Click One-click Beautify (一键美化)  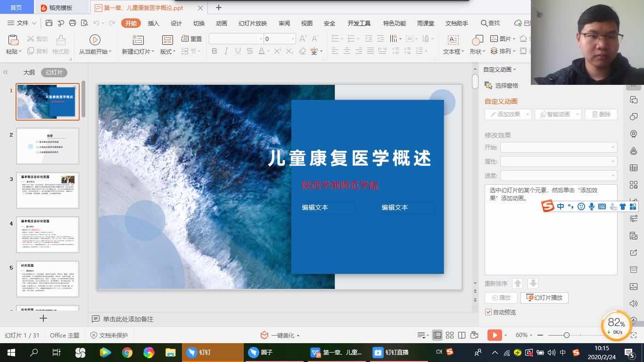[x=281, y=335]
